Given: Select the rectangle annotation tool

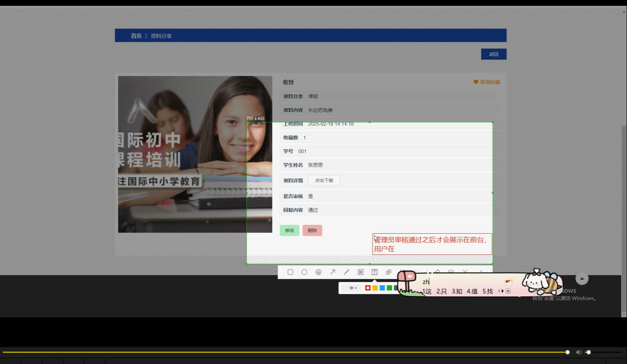Looking at the screenshot, I should 290,272.
